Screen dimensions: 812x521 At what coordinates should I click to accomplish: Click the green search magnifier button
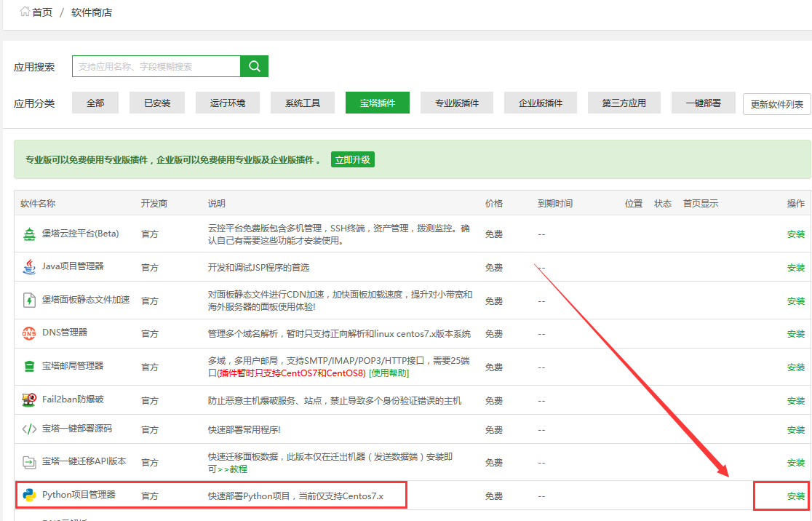click(x=254, y=66)
